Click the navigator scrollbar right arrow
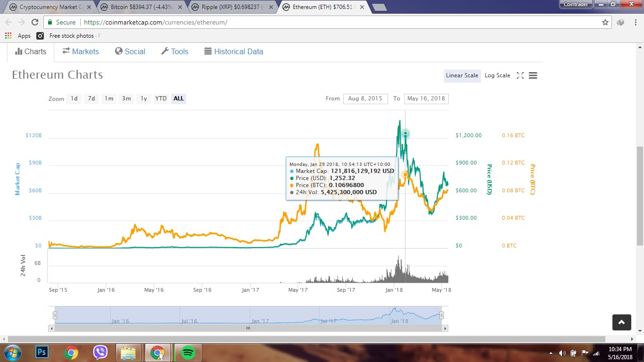 coord(446,328)
